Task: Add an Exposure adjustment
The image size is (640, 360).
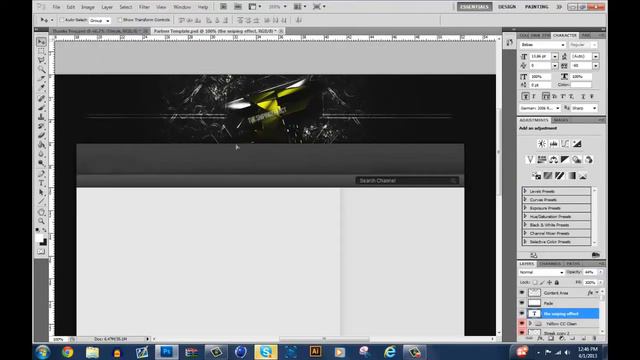Action: pos(577,144)
